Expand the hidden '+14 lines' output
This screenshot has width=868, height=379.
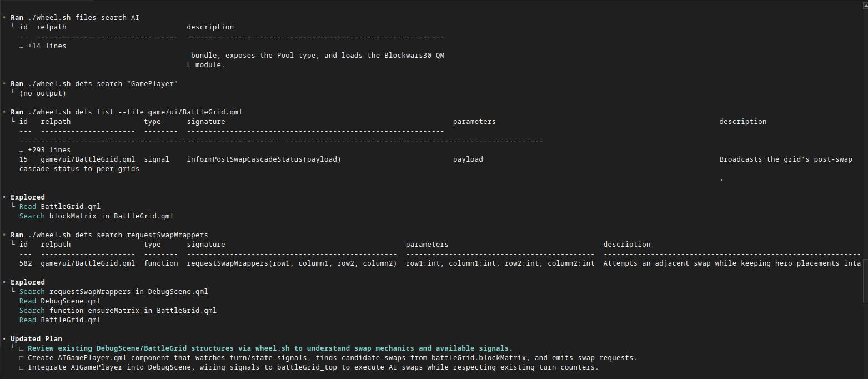pos(42,46)
